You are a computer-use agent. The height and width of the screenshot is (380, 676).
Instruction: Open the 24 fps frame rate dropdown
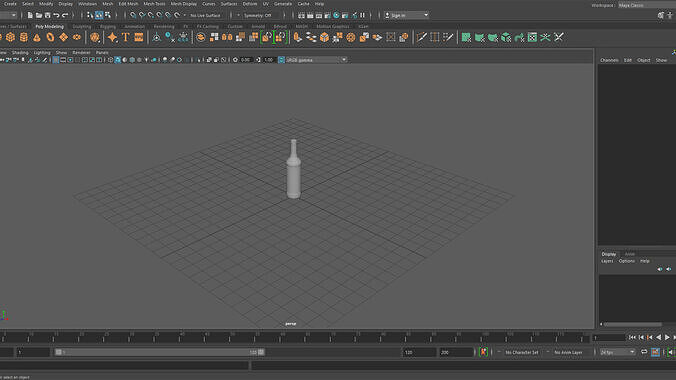point(617,352)
